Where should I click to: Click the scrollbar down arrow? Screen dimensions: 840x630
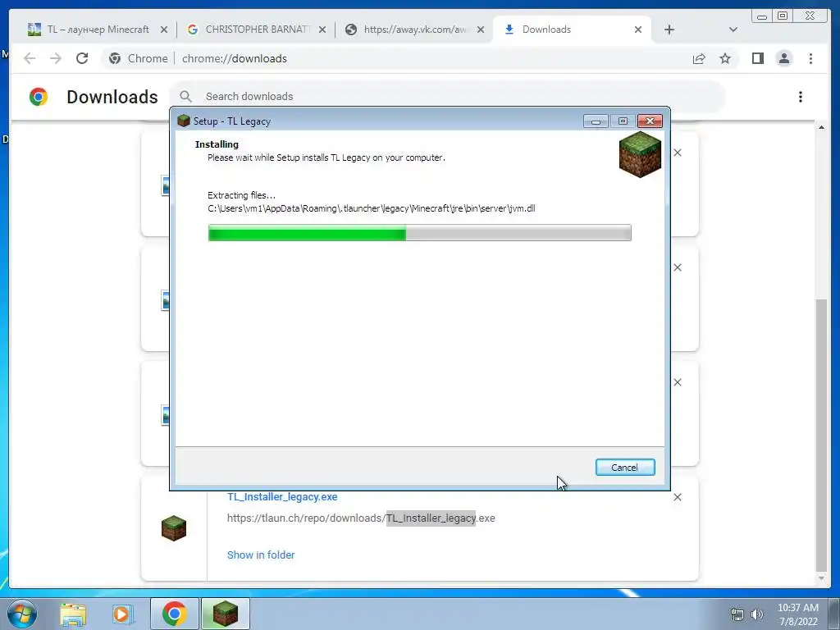click(x=820, y=578)
